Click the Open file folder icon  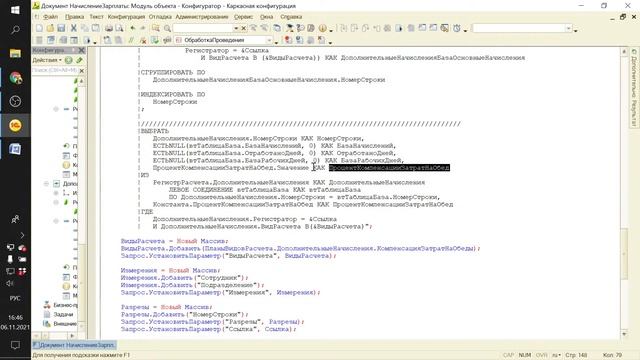pos(50,28)
